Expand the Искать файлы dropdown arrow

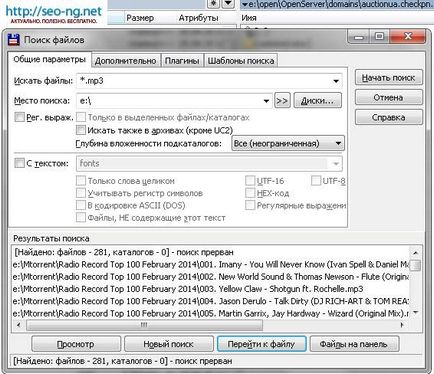coord(336,81)
